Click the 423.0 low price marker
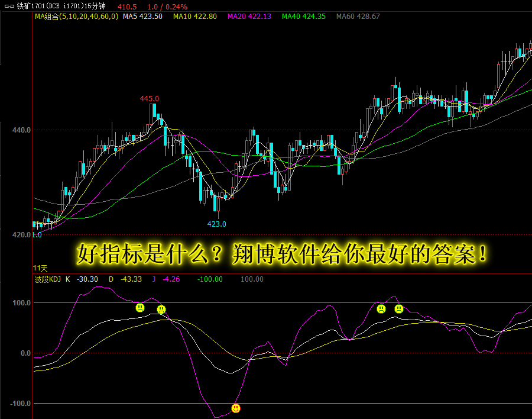This screenshot has height=419, width=532. click(216, 224)
